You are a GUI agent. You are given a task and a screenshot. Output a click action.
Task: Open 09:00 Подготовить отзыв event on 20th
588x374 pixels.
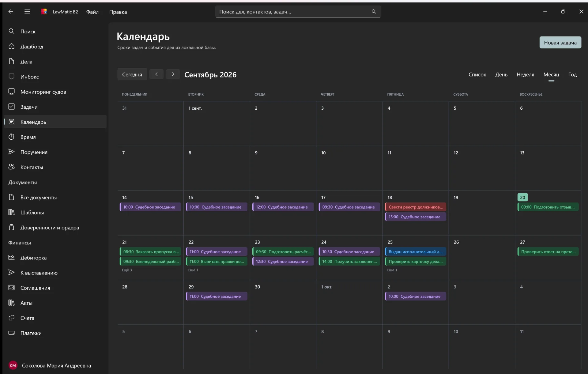click(x=548, y=207)
